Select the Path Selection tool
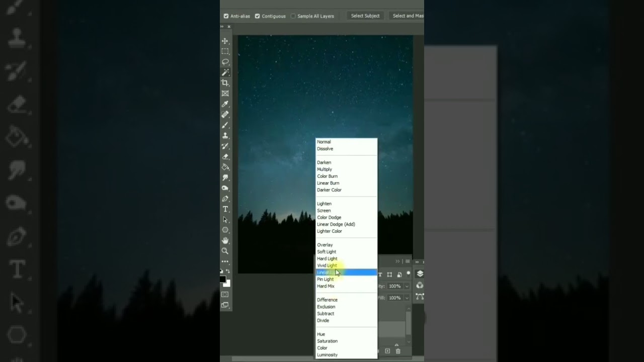 [x=225, y=220]
